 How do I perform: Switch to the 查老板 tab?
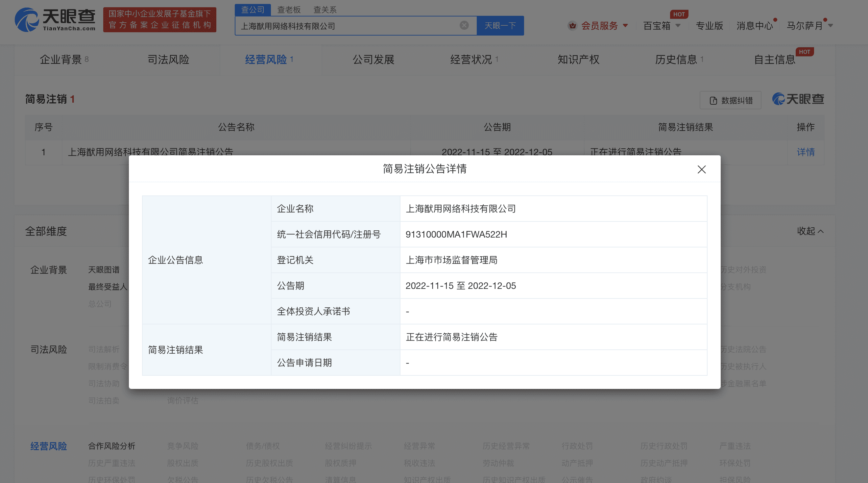click(x=289, y=10)
